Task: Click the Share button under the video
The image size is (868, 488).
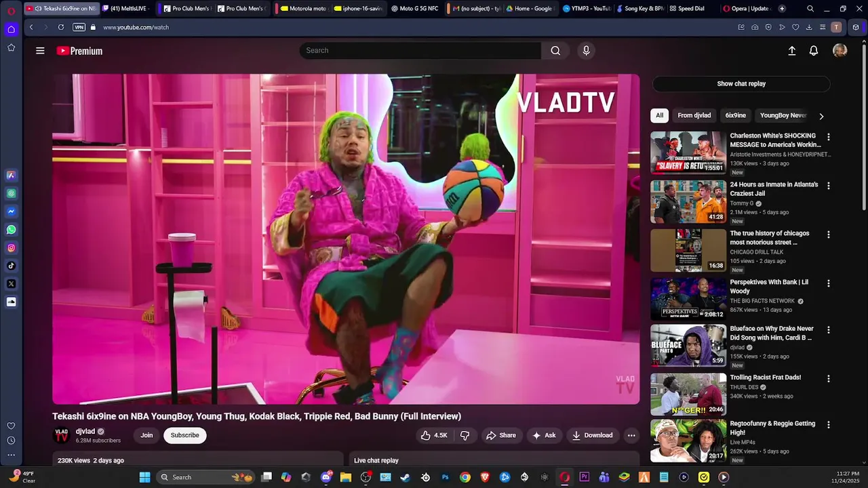Action: click(x=501, y=435)
